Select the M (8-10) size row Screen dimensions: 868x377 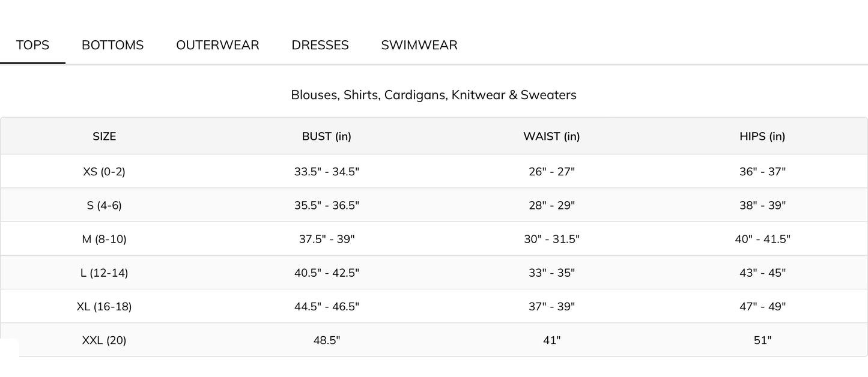pyautogui.click(x=434, y=238)
